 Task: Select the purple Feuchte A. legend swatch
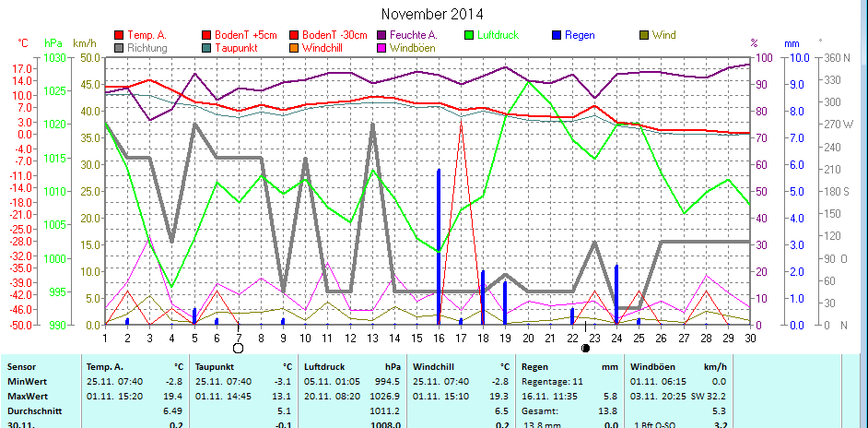coord(381,36)
